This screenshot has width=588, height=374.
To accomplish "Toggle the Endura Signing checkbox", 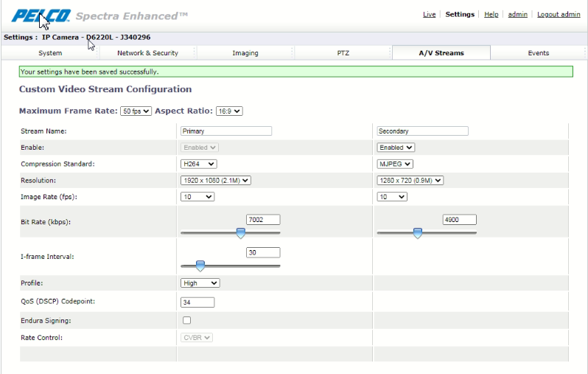I will (x=186, y=320).
